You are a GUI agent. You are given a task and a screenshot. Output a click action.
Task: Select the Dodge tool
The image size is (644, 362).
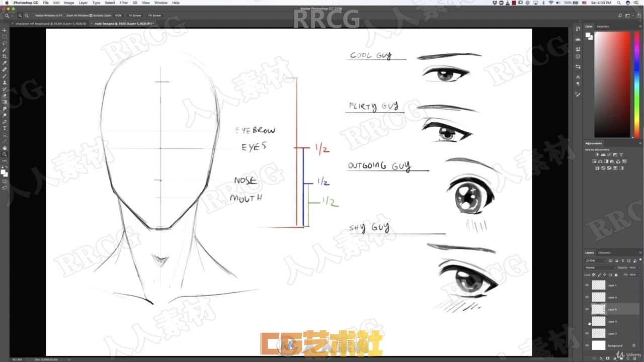click(x=5, y=115)
